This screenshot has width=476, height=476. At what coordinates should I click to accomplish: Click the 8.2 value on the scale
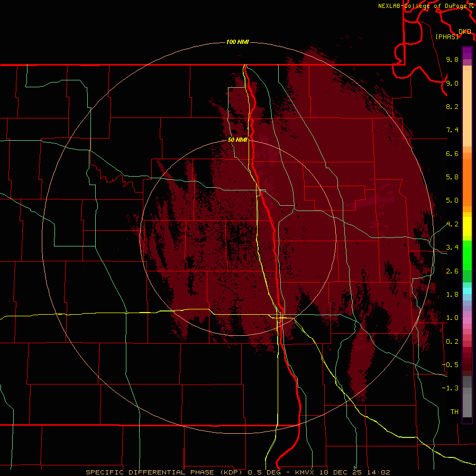(452, 106)
